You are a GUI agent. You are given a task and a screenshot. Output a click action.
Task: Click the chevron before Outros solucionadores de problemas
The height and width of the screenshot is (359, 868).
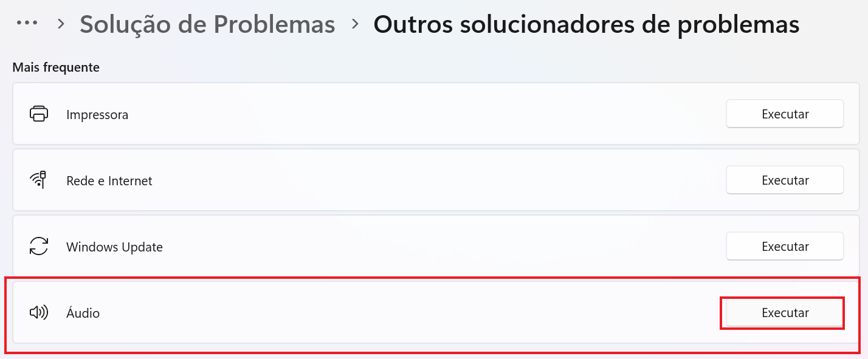(354, 24)
